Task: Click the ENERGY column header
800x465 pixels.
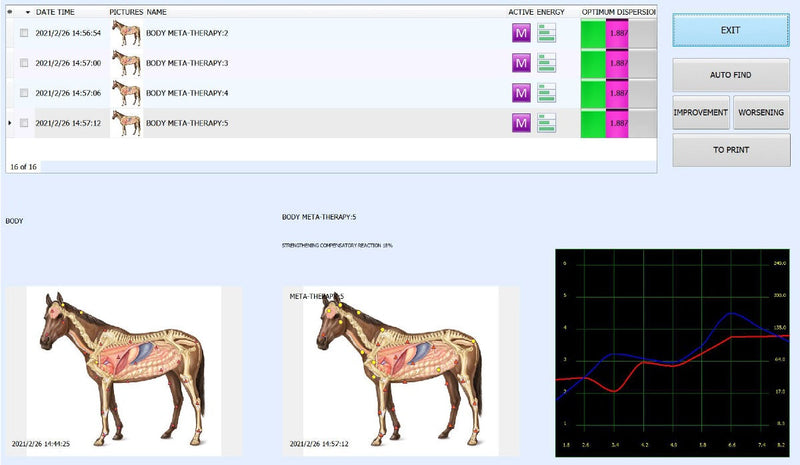Action: tap(551, 12)
